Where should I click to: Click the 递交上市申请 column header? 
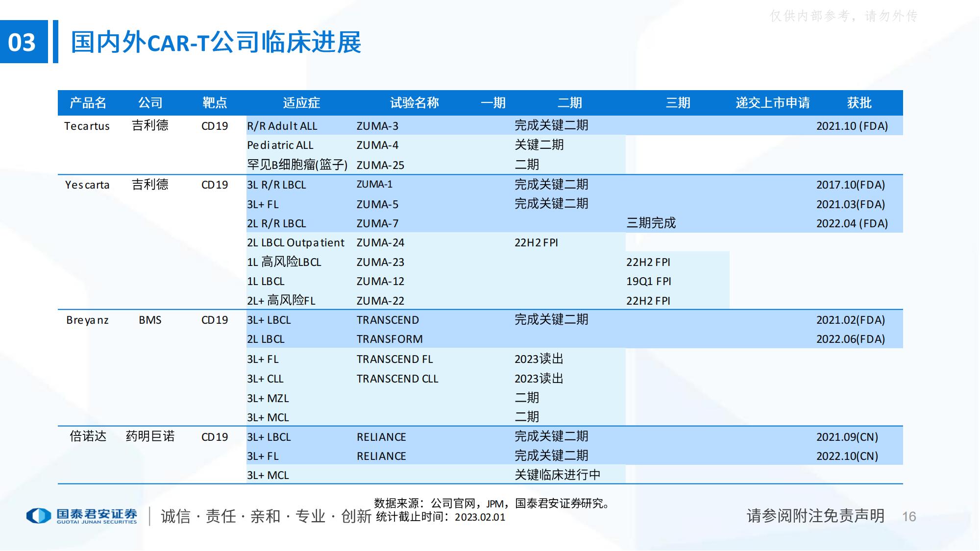tap(772, 103)
